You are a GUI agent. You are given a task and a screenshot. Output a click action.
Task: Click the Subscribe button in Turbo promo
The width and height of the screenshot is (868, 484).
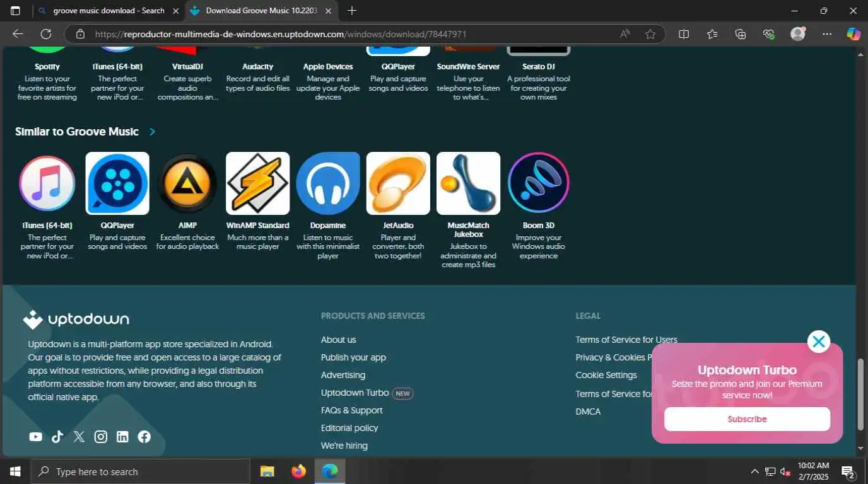pos(747,419)
